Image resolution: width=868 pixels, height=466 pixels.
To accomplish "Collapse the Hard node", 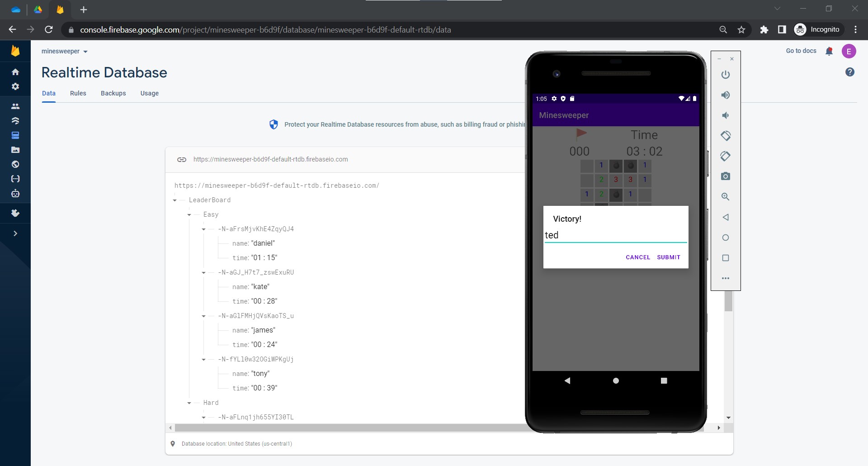I will coord(189,403).
